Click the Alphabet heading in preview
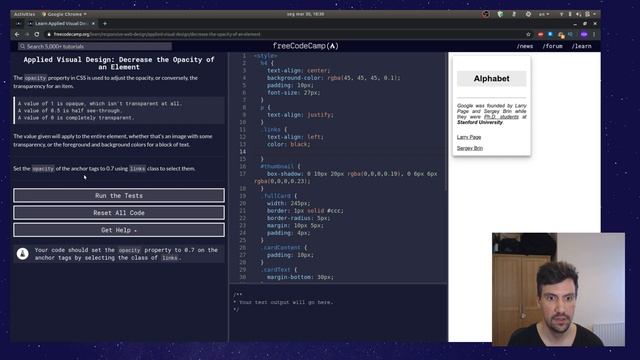 tap(491, 78)
